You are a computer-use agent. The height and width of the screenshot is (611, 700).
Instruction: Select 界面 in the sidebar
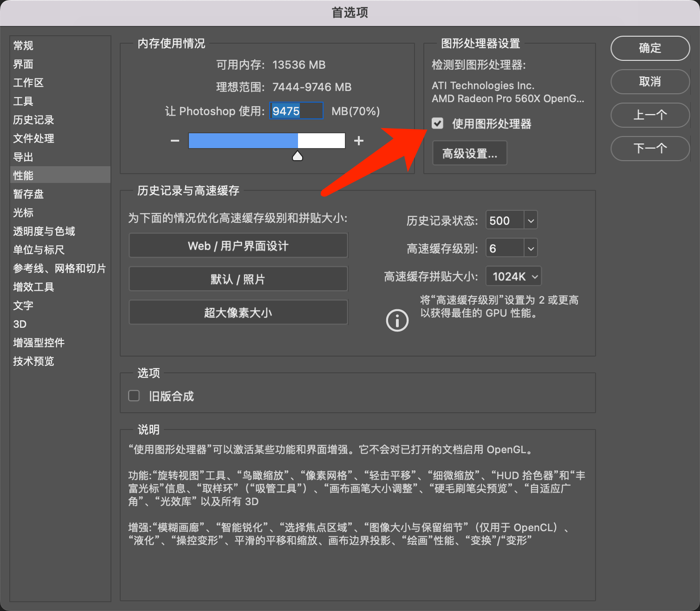[x=60, y=64]
